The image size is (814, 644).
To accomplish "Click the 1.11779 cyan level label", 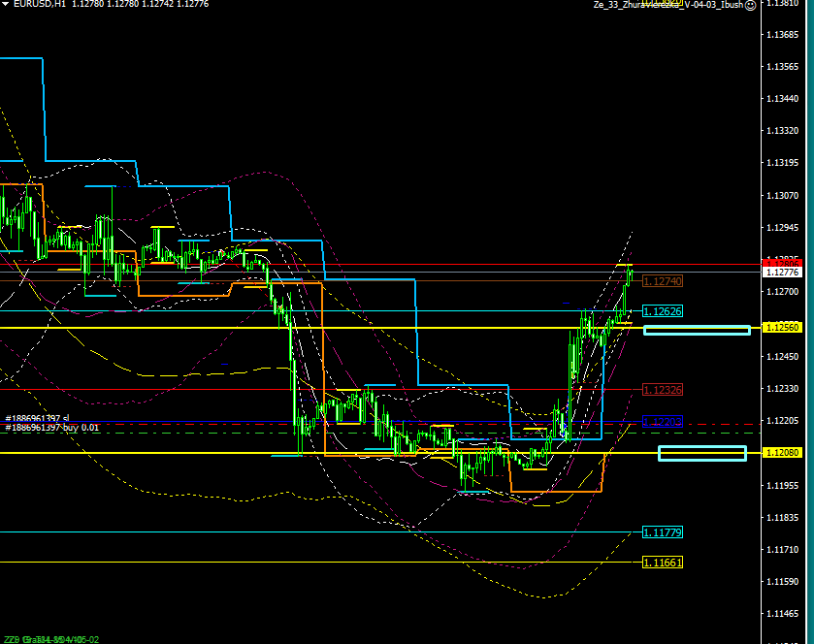I will [x=663, y=532].
